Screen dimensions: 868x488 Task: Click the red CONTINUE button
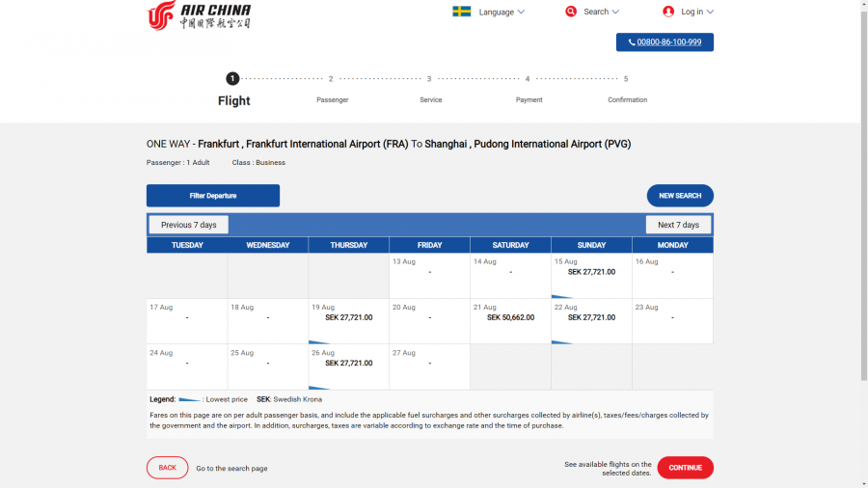686,468
